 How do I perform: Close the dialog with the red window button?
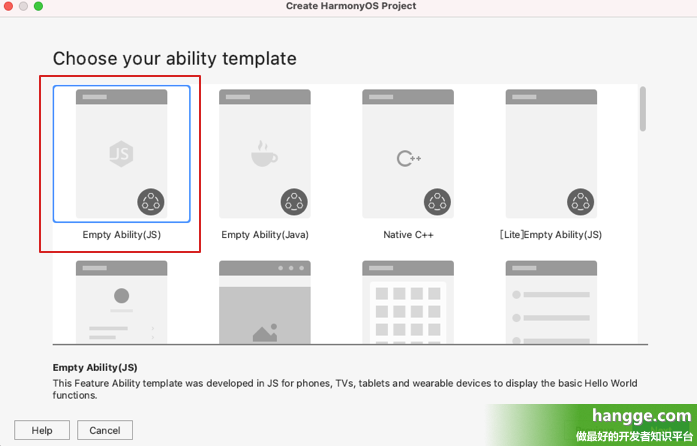(8, 6)
